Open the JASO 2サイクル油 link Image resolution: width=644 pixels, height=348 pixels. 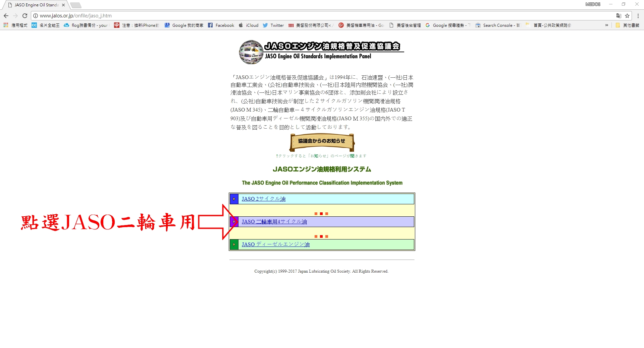[x=264, y=199]
